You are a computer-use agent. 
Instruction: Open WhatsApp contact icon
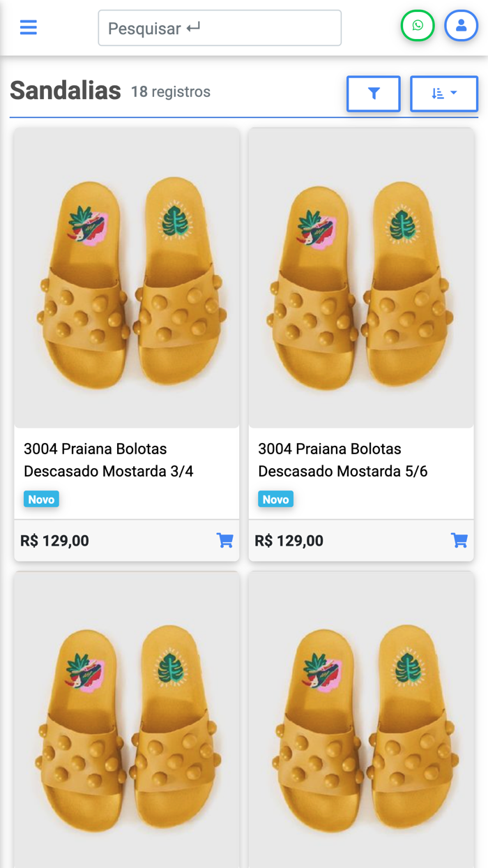tap(418, 26)
